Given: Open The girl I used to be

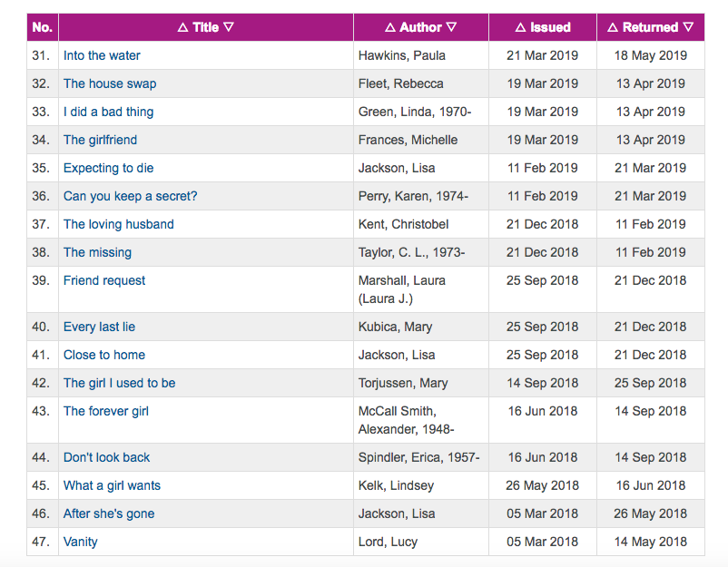Looking at the screenshot, I should point(119,383).
